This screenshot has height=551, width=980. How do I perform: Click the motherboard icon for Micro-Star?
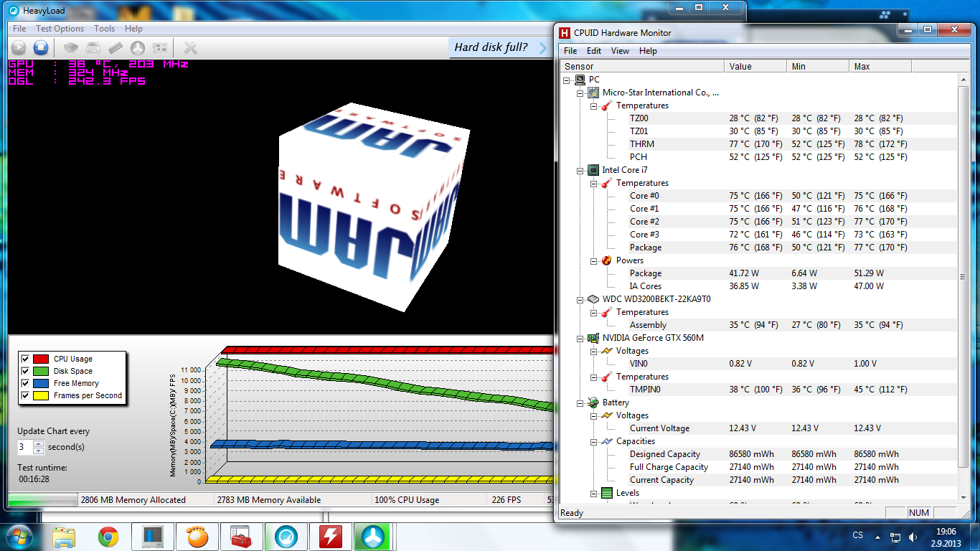tap(593, 93)
